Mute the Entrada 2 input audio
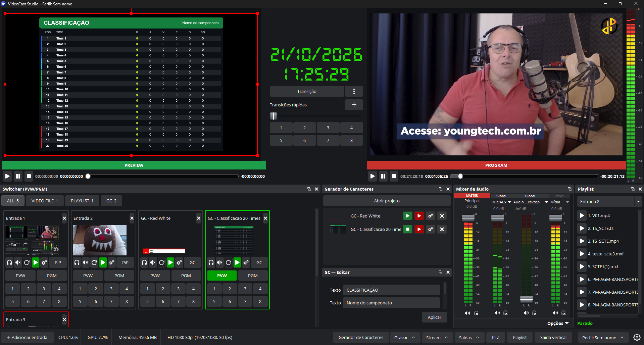 (86, 262)
